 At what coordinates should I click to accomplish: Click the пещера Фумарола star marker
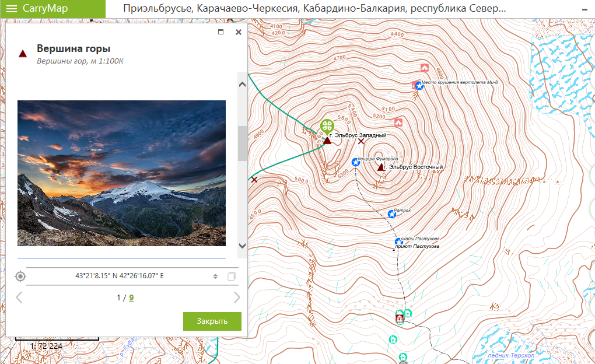pyautogui.click(x=355, y=162)
